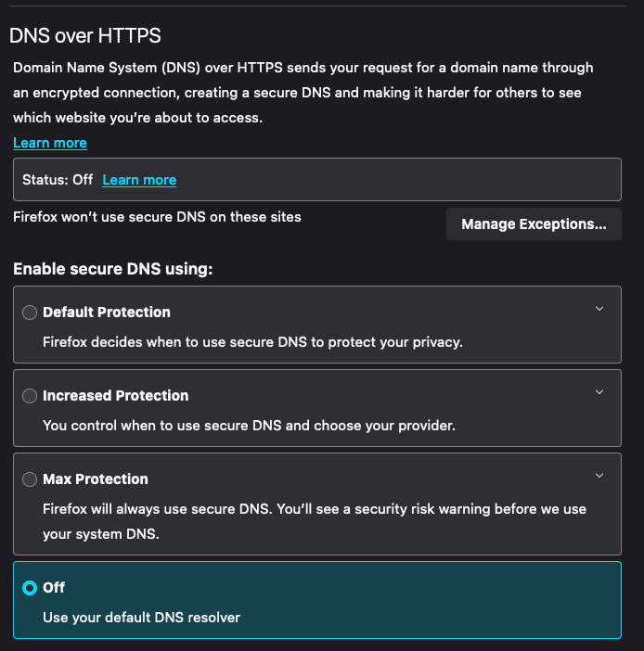Select the Default Protection radio button
The height and width of the screenshot is (651, 644).
[x=30, y=313]
